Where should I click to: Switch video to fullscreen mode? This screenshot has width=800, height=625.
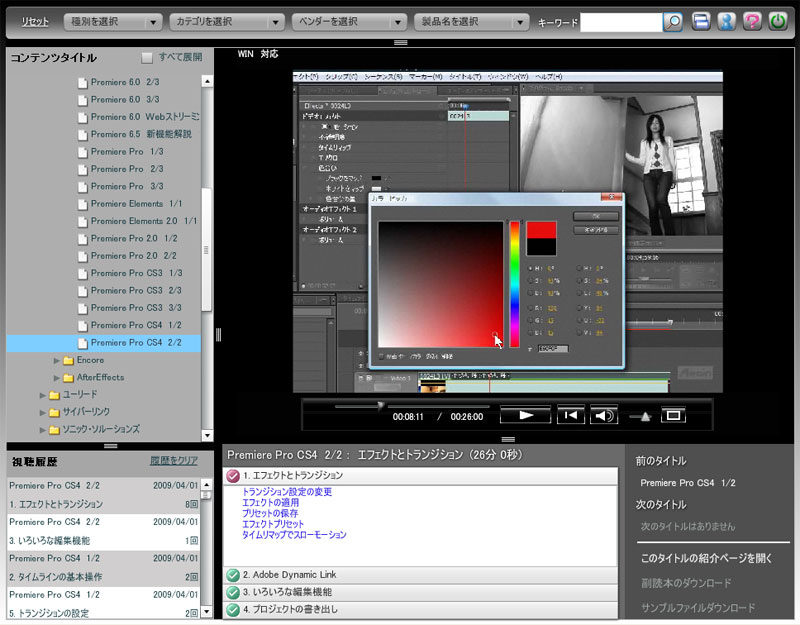click(x=673, y=415)
